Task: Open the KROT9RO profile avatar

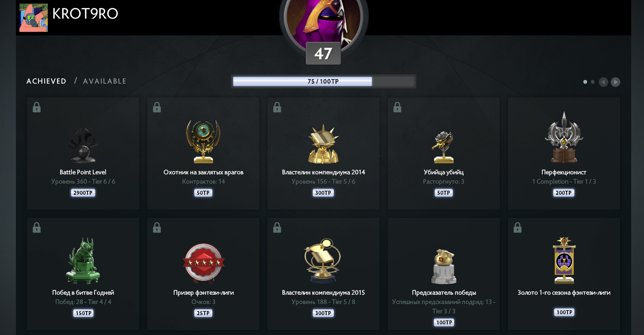Action: 34,18
